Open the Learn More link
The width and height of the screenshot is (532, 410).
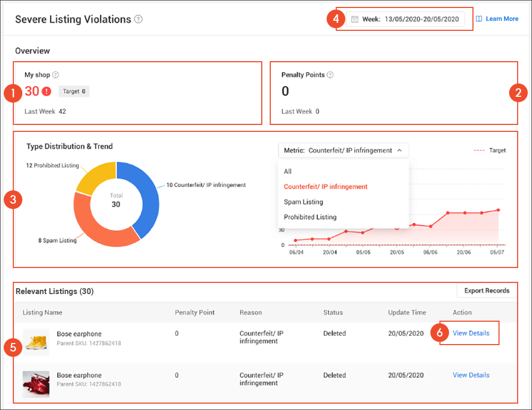point(502,19)
